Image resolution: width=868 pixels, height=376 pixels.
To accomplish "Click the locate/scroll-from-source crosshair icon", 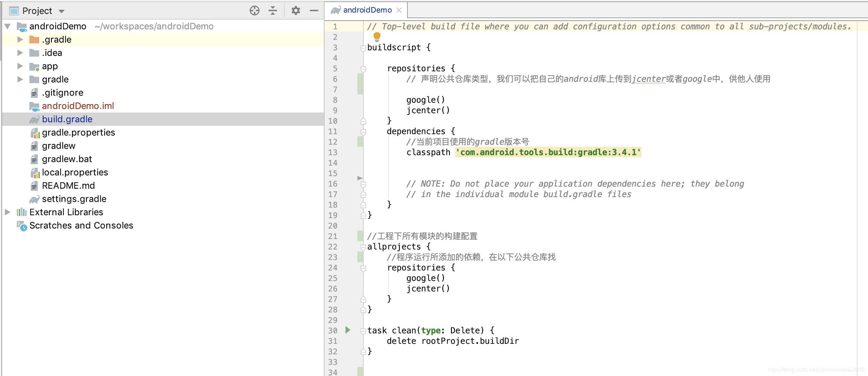I will pos(255,11).
